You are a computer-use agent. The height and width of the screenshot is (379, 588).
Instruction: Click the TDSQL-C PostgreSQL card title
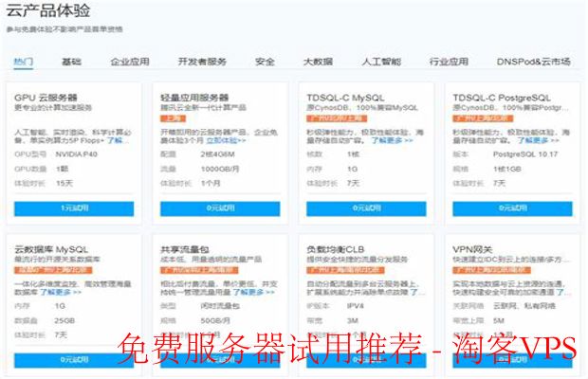pyautogui.click(x=502, y=99)
